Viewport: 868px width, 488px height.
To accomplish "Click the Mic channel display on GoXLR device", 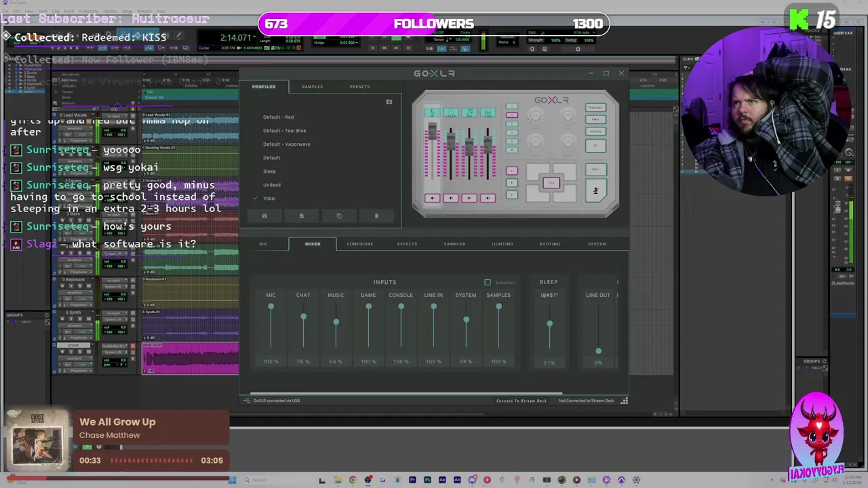I will pyautogui.click(x=433, y=113).
